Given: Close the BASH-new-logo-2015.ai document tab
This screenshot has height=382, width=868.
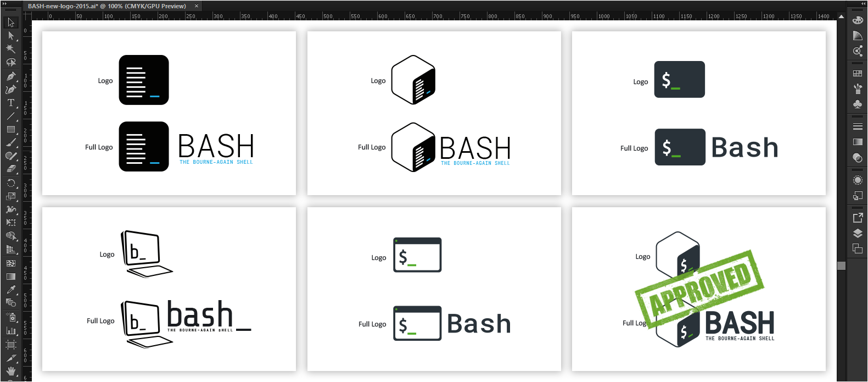Looking at the screenshot, I should click(197, 6).
